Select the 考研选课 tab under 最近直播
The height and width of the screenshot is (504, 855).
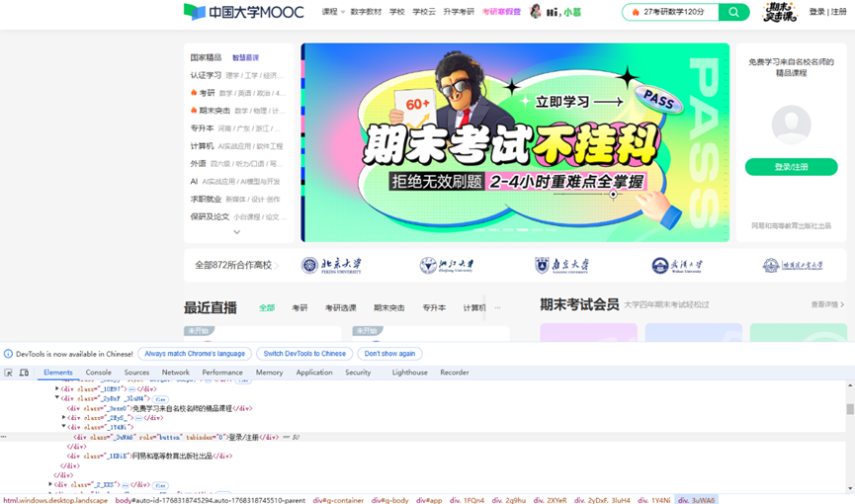(341, 307)
